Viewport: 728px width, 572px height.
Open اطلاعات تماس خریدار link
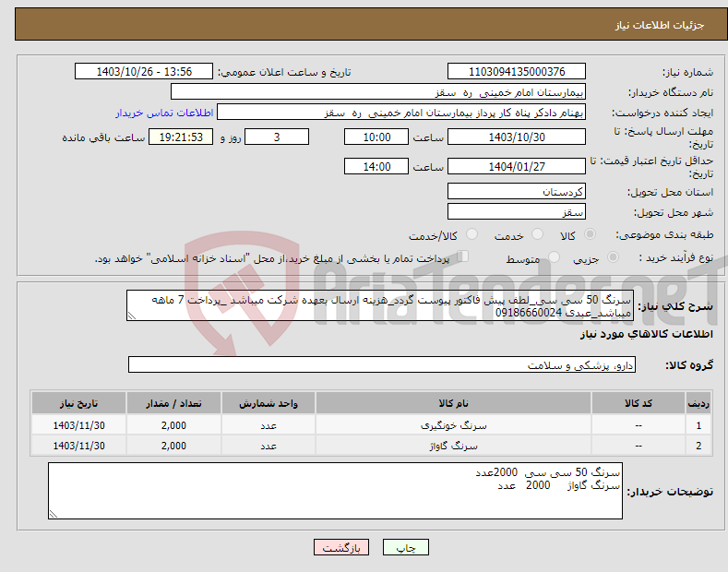pyautogui.click(x=164, y=113)
